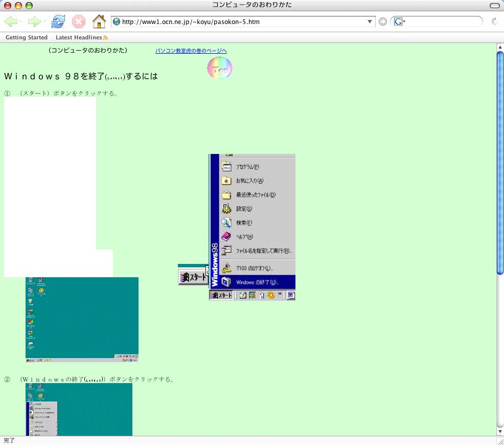The image size is (504, 445).
Task: Reload the page with the blue refresh icon
Action: coord(58,21)
